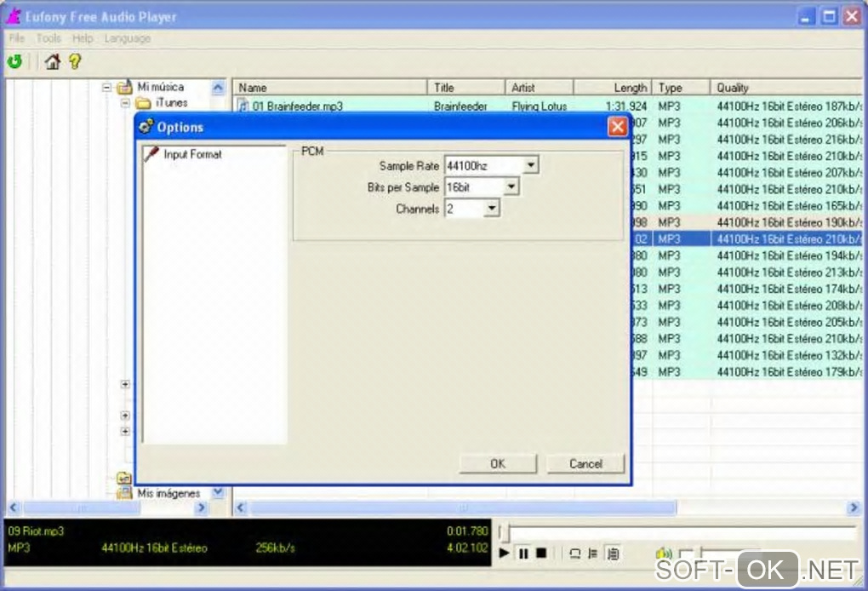Open the Language menu
The width and height of the screenshot is (868, 591).
coord(128,38)
